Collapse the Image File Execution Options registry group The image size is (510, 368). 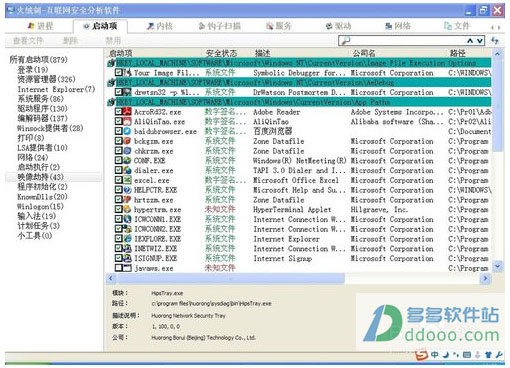pos(111,63)
